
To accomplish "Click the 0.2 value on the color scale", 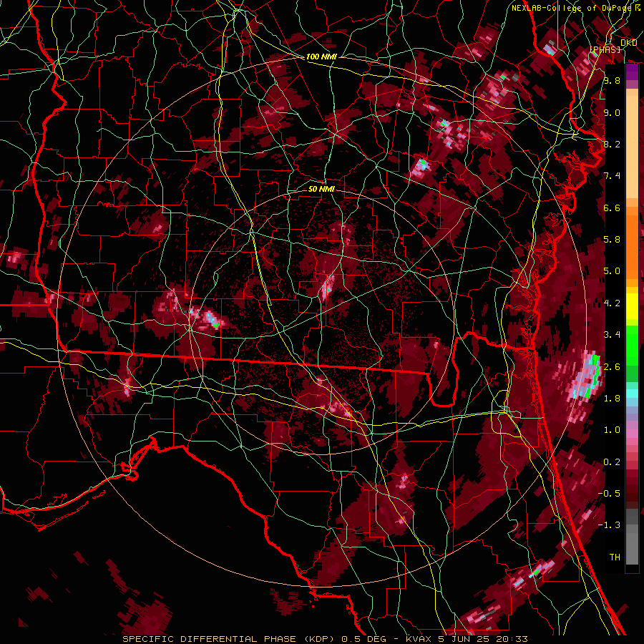I will pyautogui.click(x=612, y=462).
